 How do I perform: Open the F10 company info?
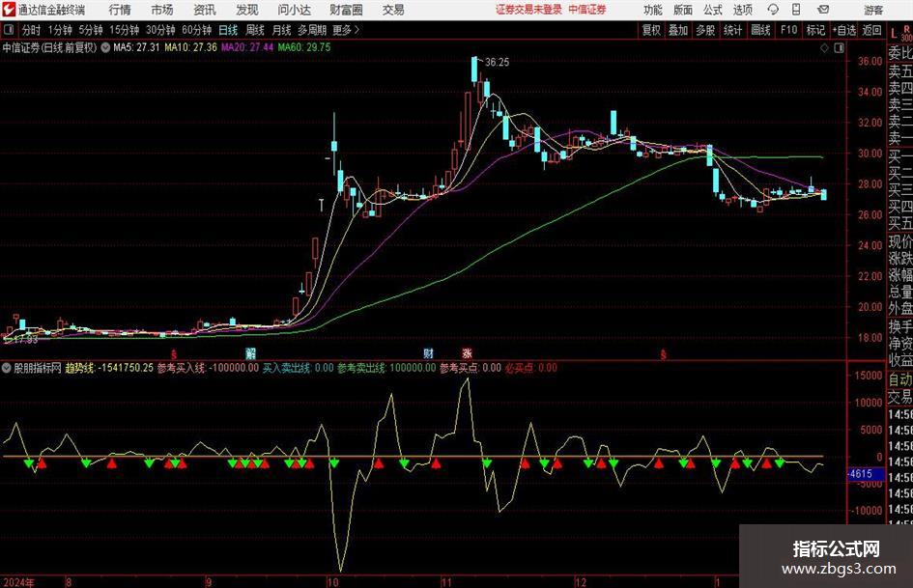(x=788, y=30)
